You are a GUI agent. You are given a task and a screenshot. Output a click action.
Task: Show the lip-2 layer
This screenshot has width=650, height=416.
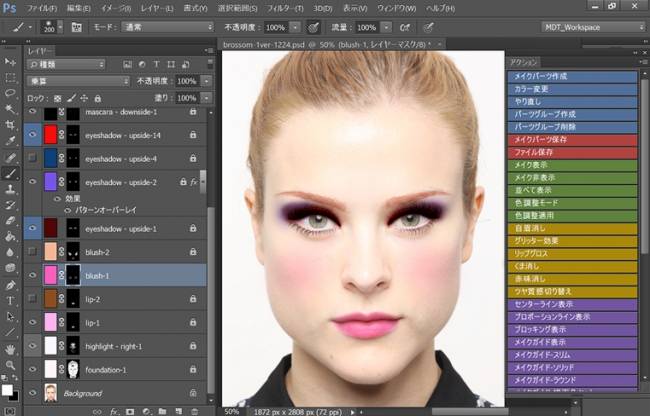coord(32,298)
